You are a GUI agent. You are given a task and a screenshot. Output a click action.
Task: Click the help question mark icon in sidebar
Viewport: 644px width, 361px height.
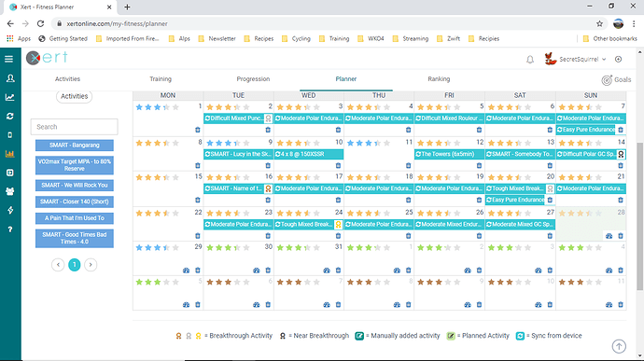click(x=10, y=229)
